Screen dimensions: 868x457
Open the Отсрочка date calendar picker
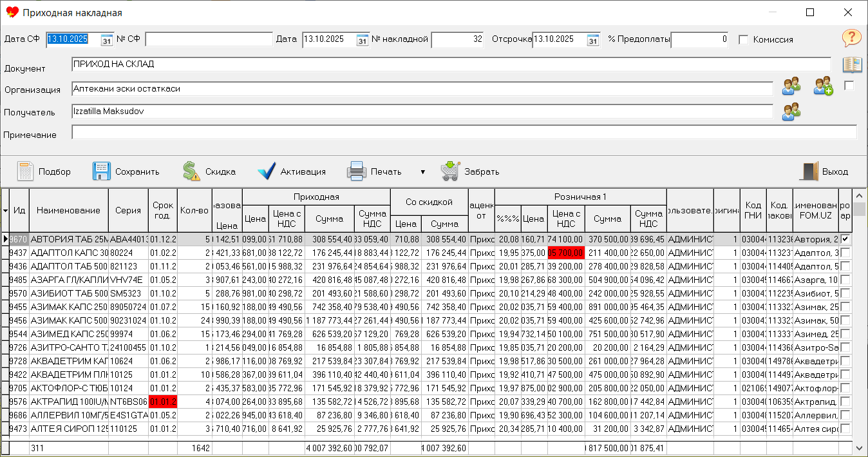592,40
